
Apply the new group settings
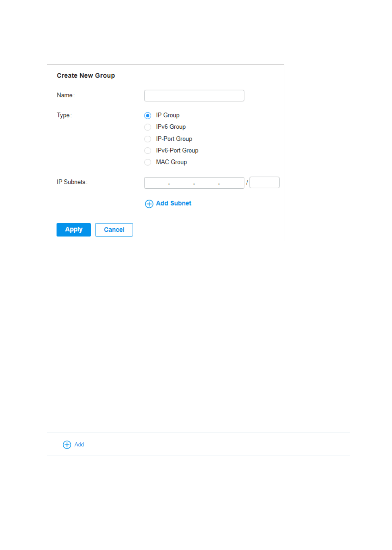(74, 230)
